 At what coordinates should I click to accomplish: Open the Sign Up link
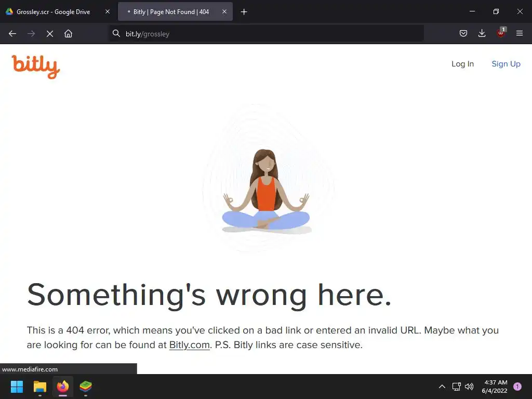tap(506, 64)
